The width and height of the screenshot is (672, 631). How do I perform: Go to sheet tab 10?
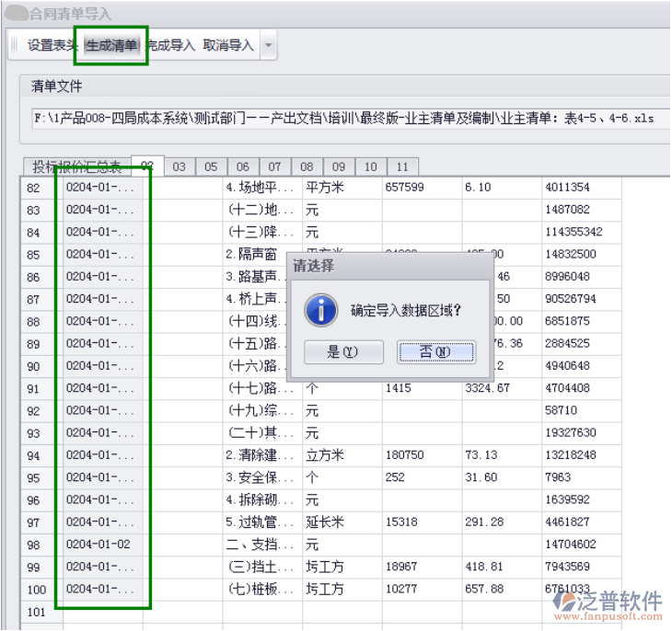tap(371, 166)
